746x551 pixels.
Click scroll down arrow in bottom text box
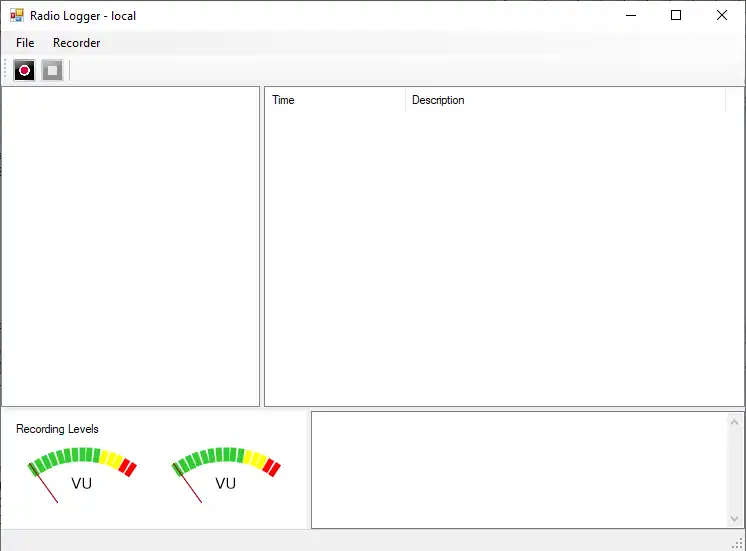pos(736,518)
